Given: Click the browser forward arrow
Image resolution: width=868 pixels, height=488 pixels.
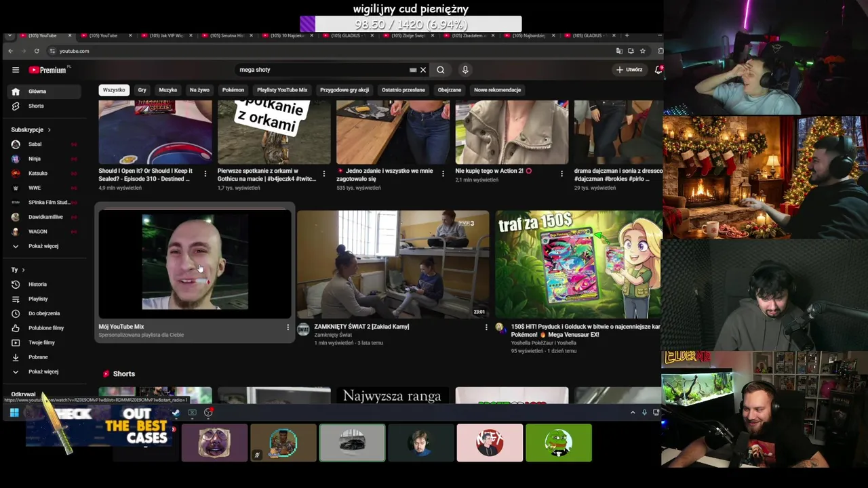Looking at the screenshot, I should pos(23,51).
